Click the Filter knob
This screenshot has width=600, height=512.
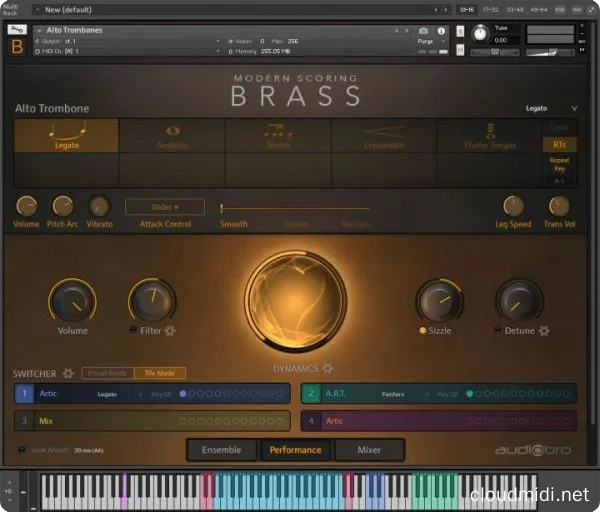tap(152, 302)
